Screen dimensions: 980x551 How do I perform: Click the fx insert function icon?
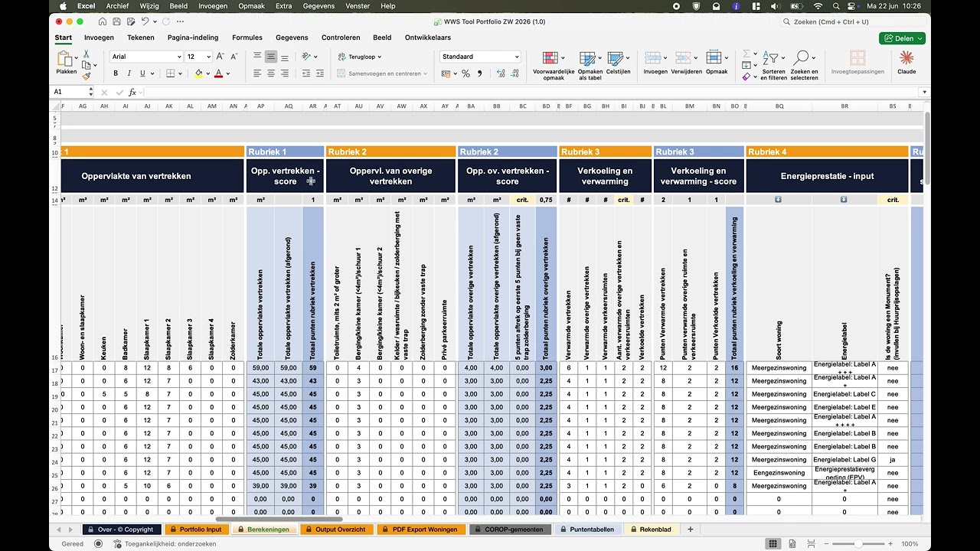[132, 92]
